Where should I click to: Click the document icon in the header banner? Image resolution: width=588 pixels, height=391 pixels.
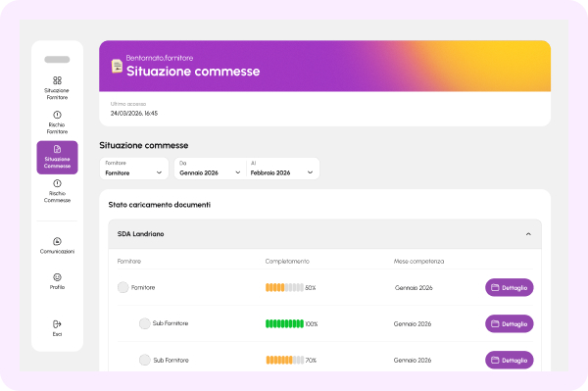(x=117, y=66)
